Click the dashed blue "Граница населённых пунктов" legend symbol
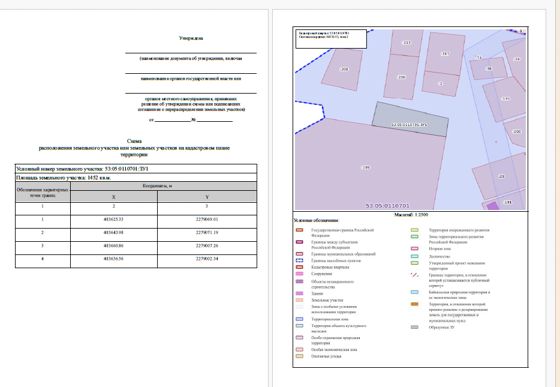560x387 pixels. pos(300,261)
